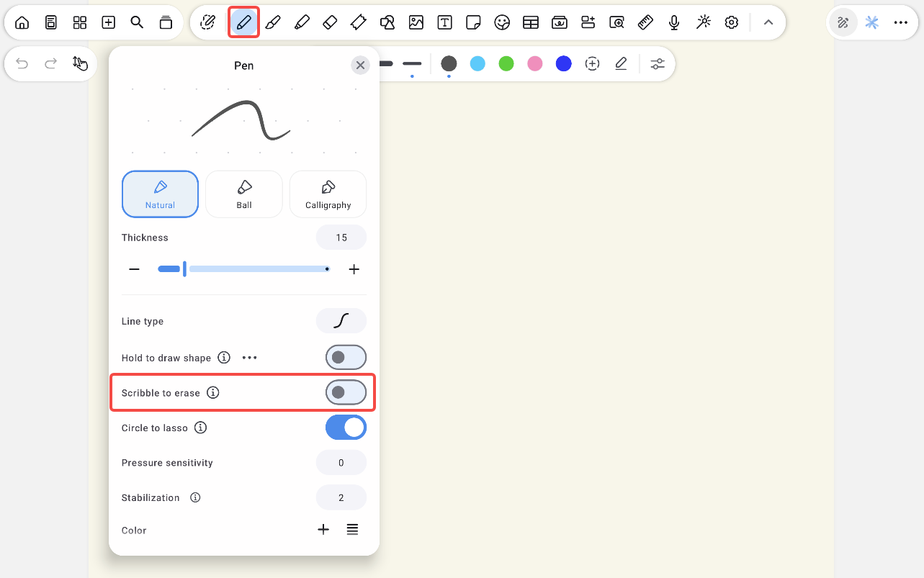The width and height of the screenshot is (924, 578).
Task: Open the three-dot more menu
Action: point(900,22)
